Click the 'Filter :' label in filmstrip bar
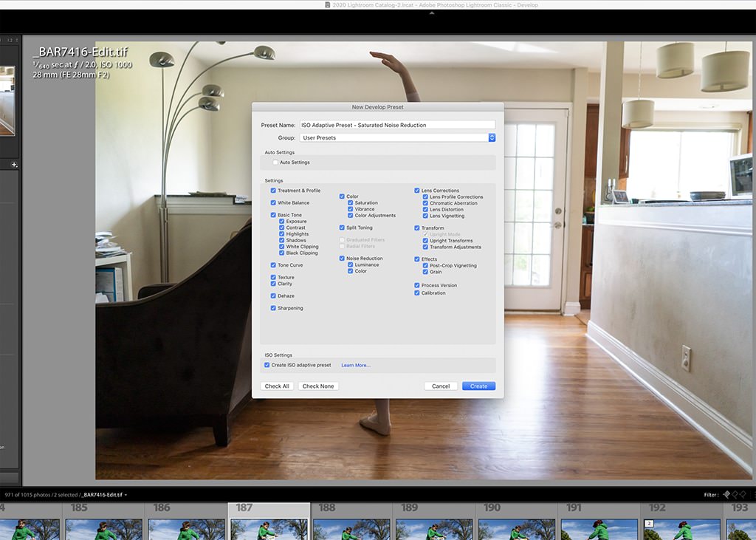Viewport: 756px width, 540px height. 711,495
